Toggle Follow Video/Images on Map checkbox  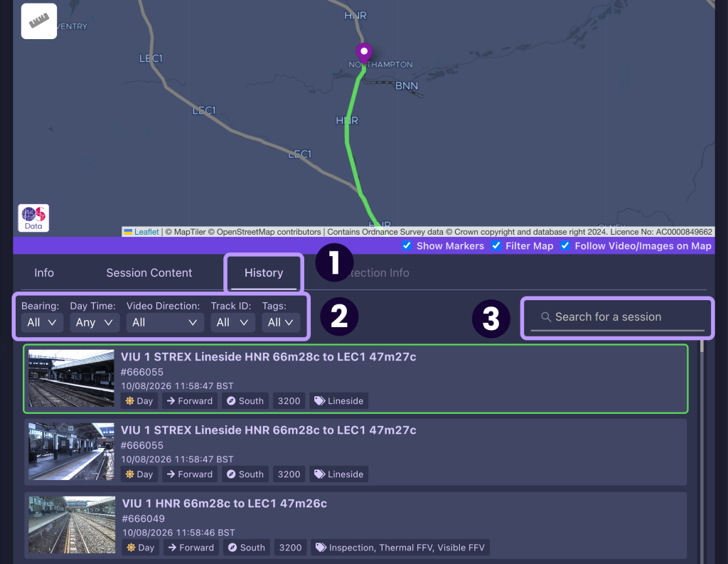pos(565,246)
